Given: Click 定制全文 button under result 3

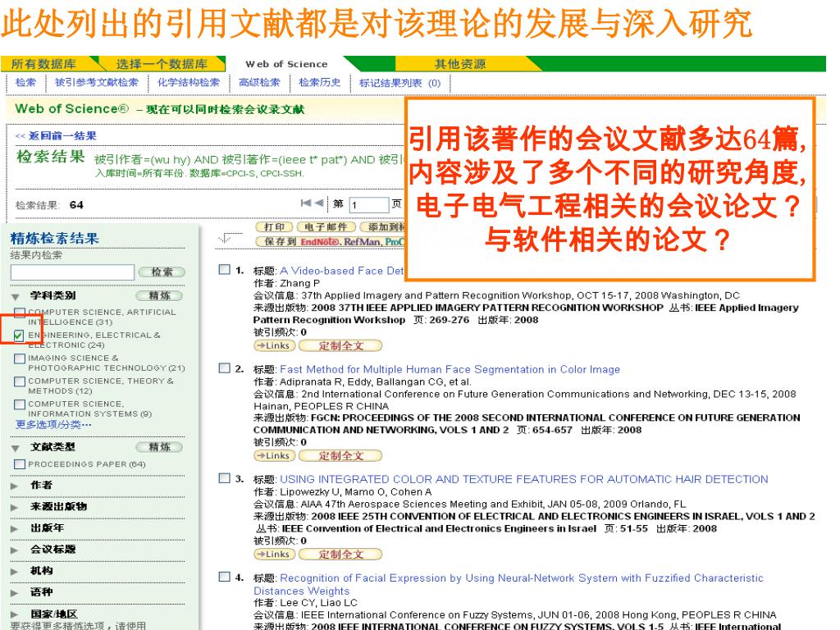Looking at the screenshot, I should point(340,554).
